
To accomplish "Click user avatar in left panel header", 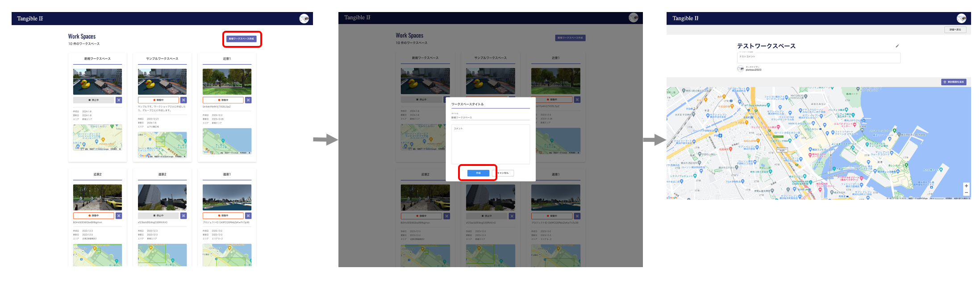I will (x=304, y=19).
